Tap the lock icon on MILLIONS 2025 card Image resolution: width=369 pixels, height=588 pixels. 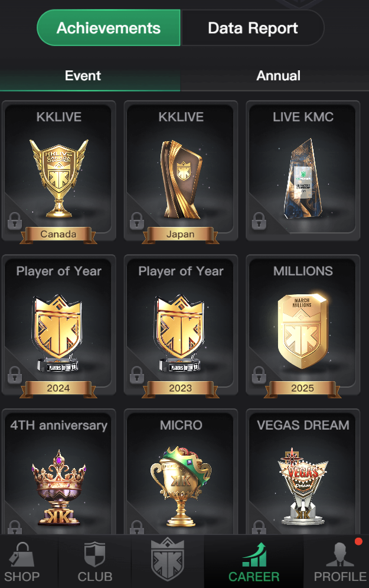(259, 375)
